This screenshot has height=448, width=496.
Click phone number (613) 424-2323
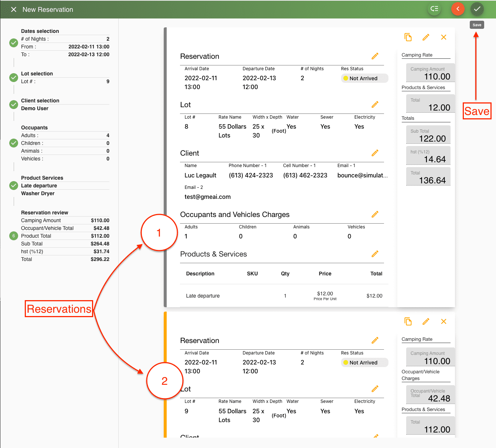(x=251, y=175)
